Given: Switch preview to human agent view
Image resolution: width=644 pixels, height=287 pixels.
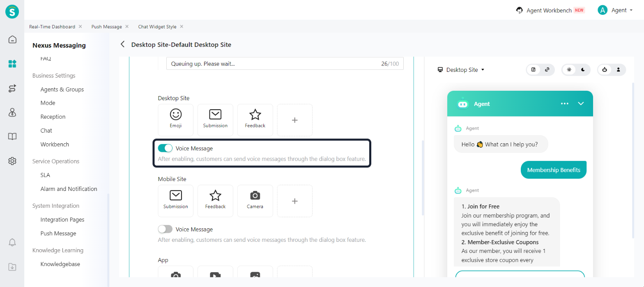Looking at the screenshot, I should [x=619, y=70].
